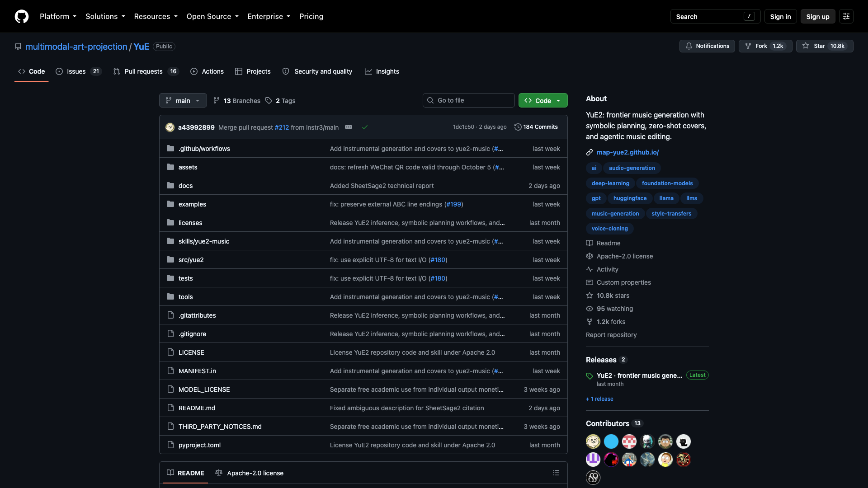Screen dimensions: 868x488
Task: Expand the Open Source menu
Action: 212,16
